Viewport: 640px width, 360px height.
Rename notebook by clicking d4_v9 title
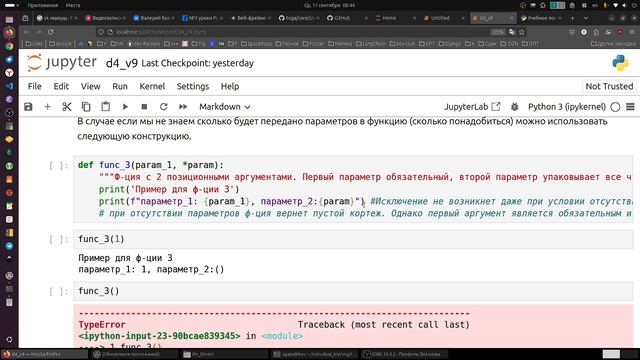coord(122,63)
